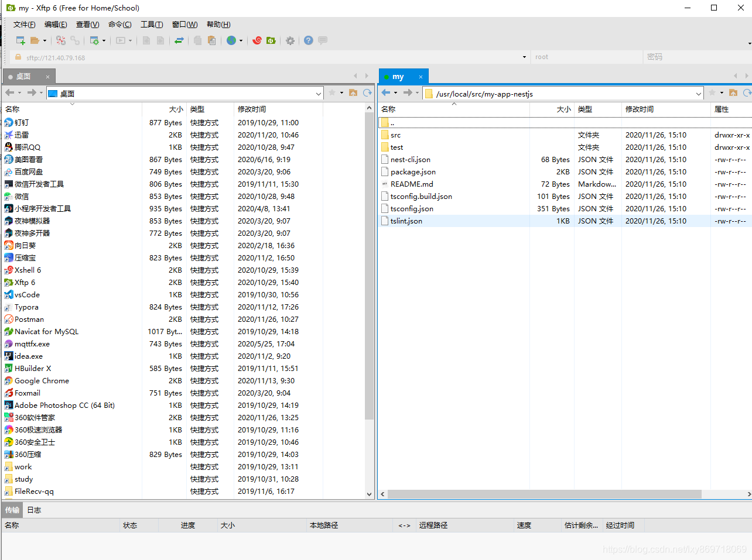Screen dimensions: 752x560
Task: Click the chat bubble feedback icon
Action: 323,40
